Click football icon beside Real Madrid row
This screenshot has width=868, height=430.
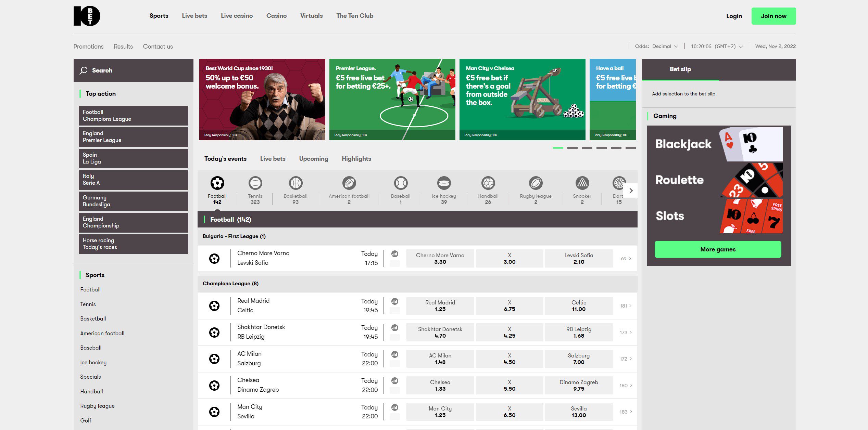(214, 306)
